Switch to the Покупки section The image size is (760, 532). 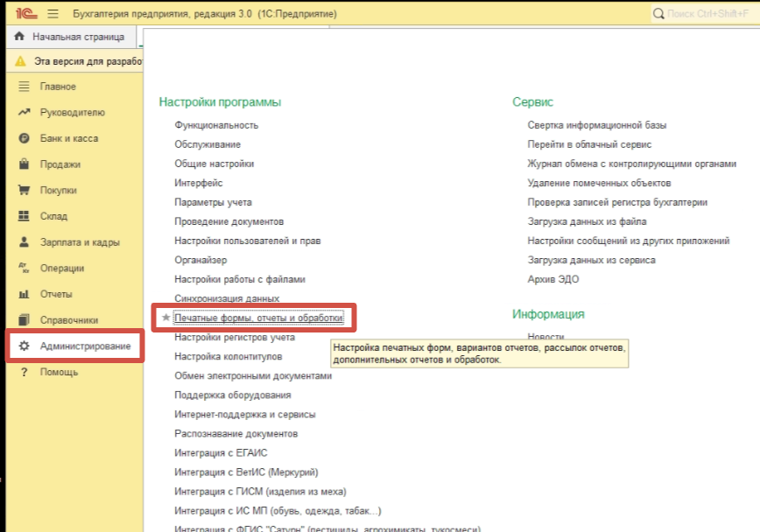point(58,191)
